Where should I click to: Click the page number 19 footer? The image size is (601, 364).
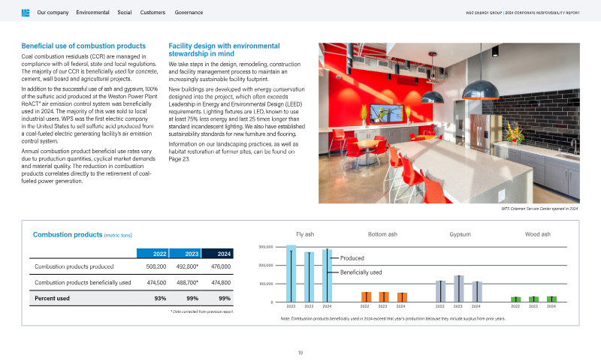click(x=300, y=352)
